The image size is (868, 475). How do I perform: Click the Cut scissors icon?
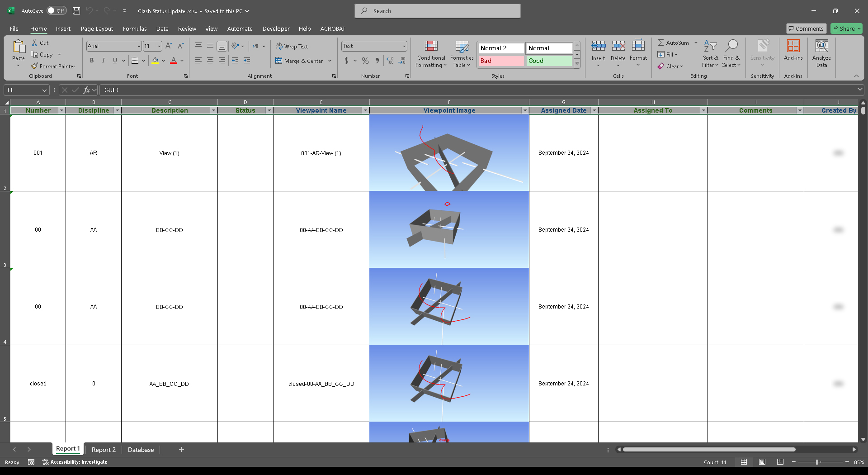tap(34, 43)
